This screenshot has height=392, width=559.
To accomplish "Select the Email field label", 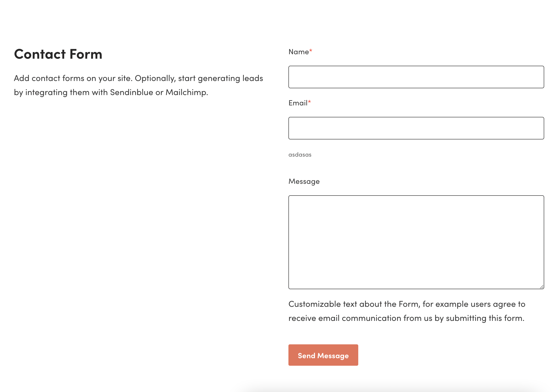I will [x=298, y=103].
